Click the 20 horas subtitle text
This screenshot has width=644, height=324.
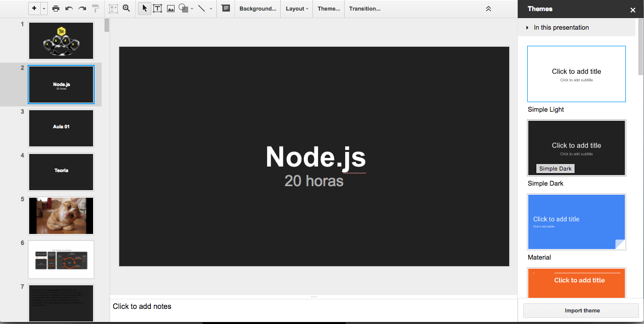(x=314, y=181)
